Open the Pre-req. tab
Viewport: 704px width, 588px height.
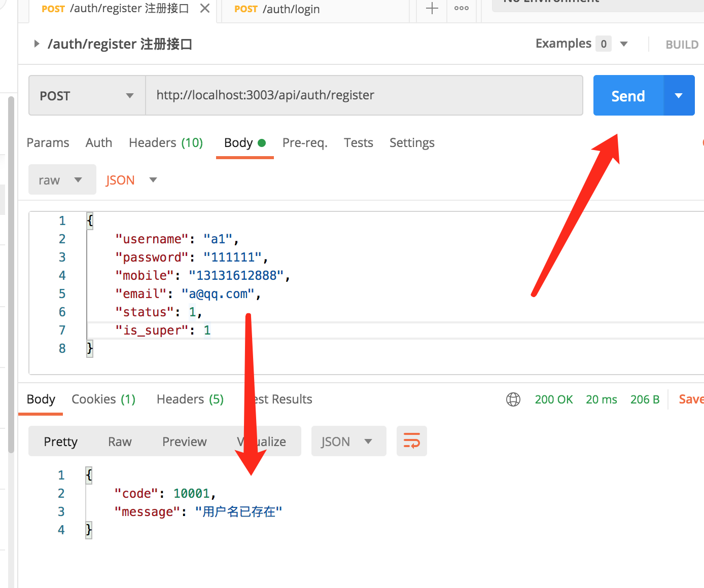305,143
